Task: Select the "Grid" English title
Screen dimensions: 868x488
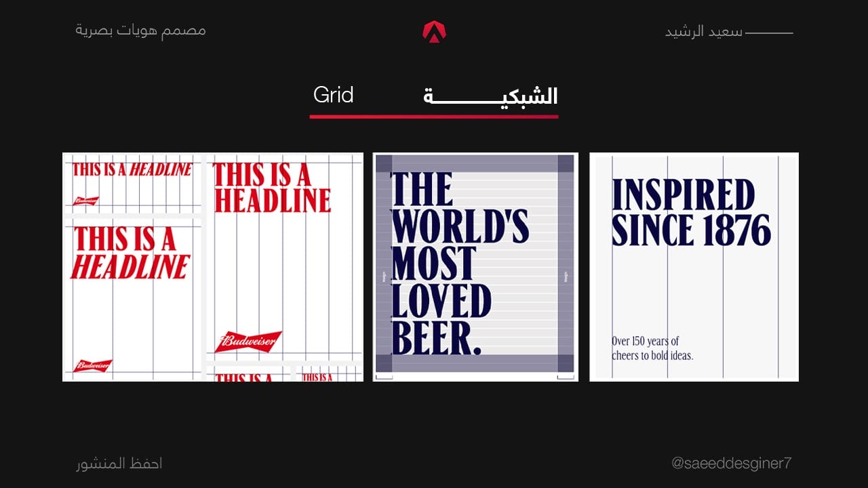Action: 333,95
